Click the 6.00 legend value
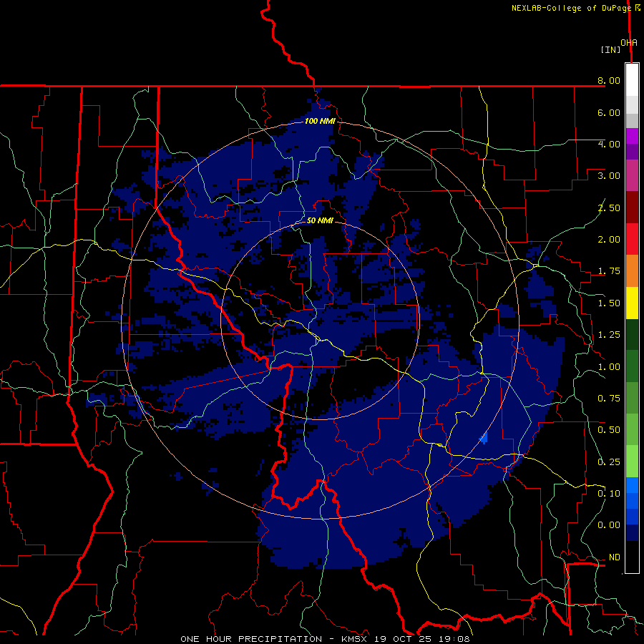Image resolution: width=644 pixels, height=644 pixels. pyautogui.click(x=609, y=112)
